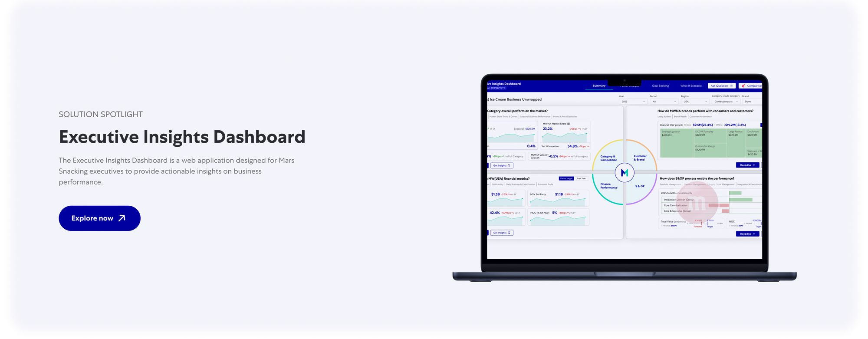Screen dimensions: 868x339
Task: Select the S & OP quadrant
Action: 640,186
